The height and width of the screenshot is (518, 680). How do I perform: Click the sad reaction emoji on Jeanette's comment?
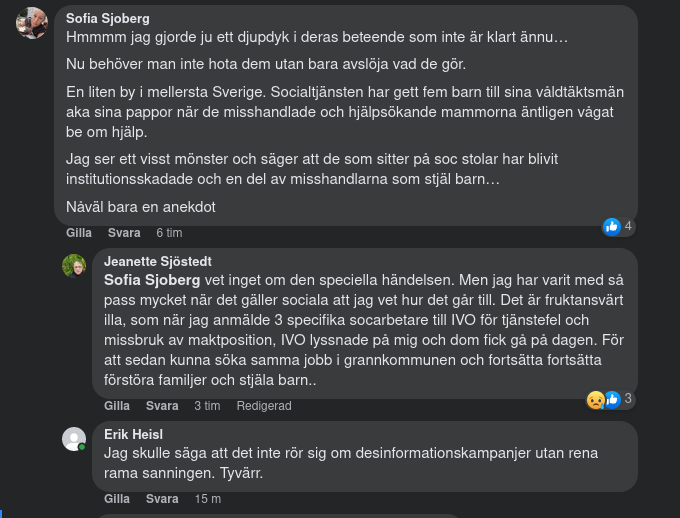pos(596,399)
